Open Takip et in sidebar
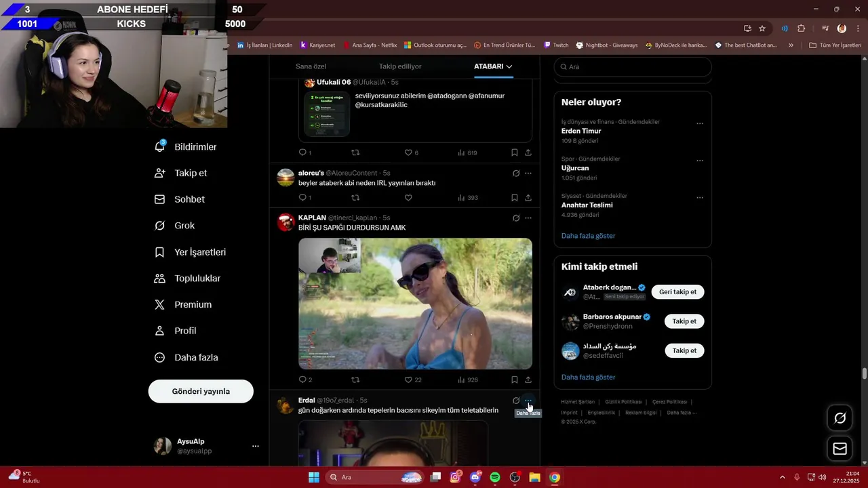Viewport: 868px width, 488px height. (x=180, y=173)
